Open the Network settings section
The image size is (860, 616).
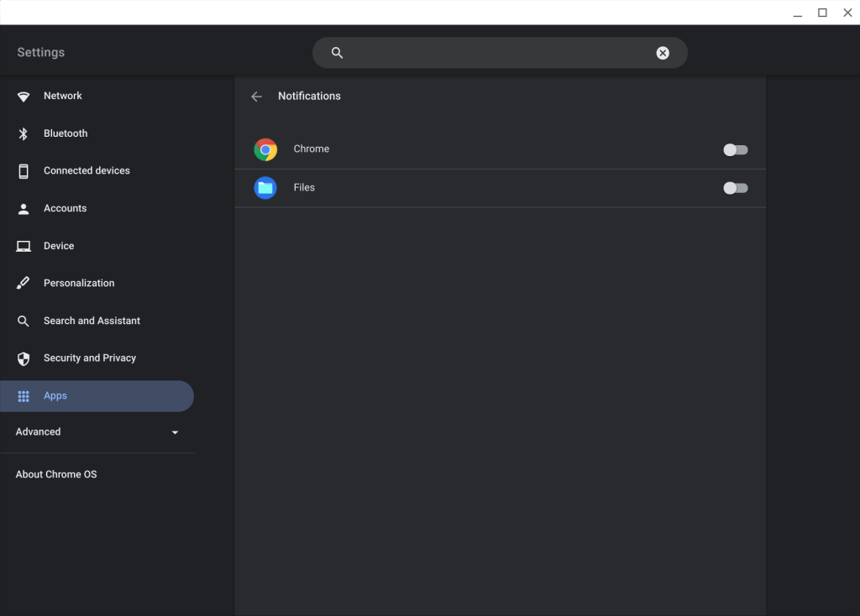(97, 96)
